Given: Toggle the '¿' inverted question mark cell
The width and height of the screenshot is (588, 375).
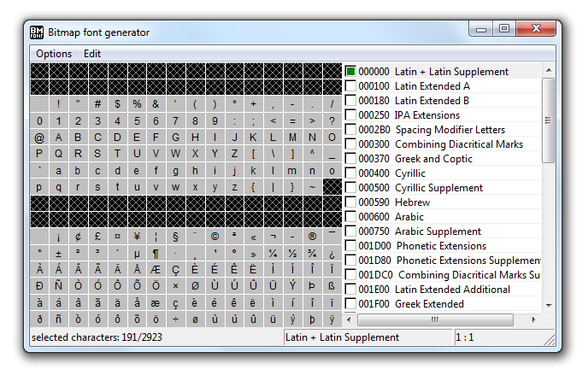Looking at the screenshot, I should (x=332, y=254).
